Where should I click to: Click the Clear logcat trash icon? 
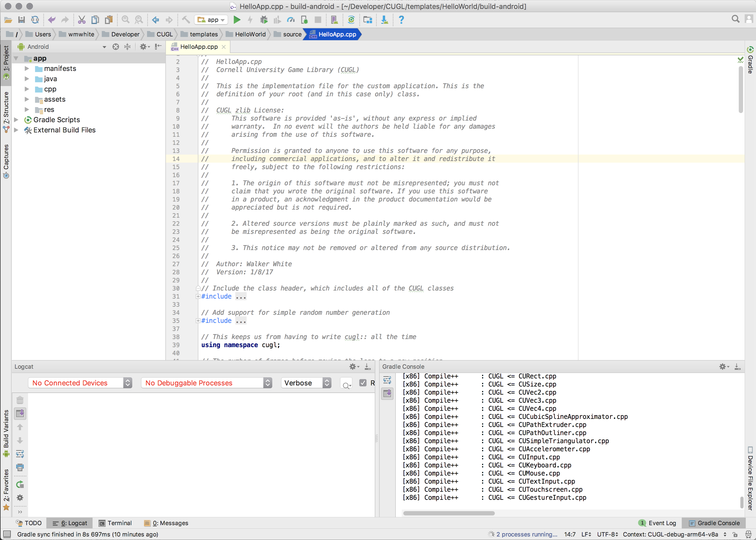coord(20,400)
